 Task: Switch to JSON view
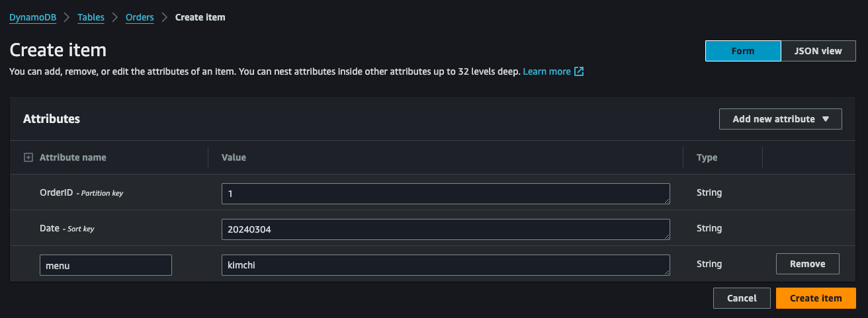pyautogui.click(x=818, y=51)
